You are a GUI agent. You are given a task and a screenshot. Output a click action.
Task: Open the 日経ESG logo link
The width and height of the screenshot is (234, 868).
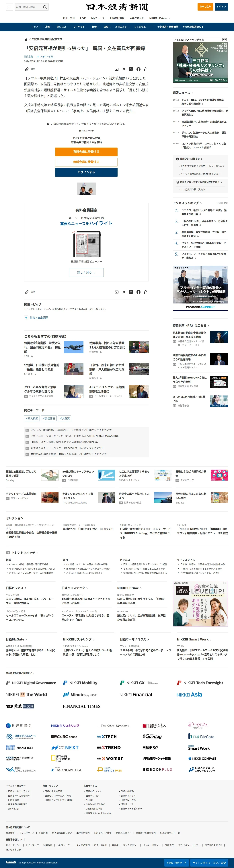(150, 748)
